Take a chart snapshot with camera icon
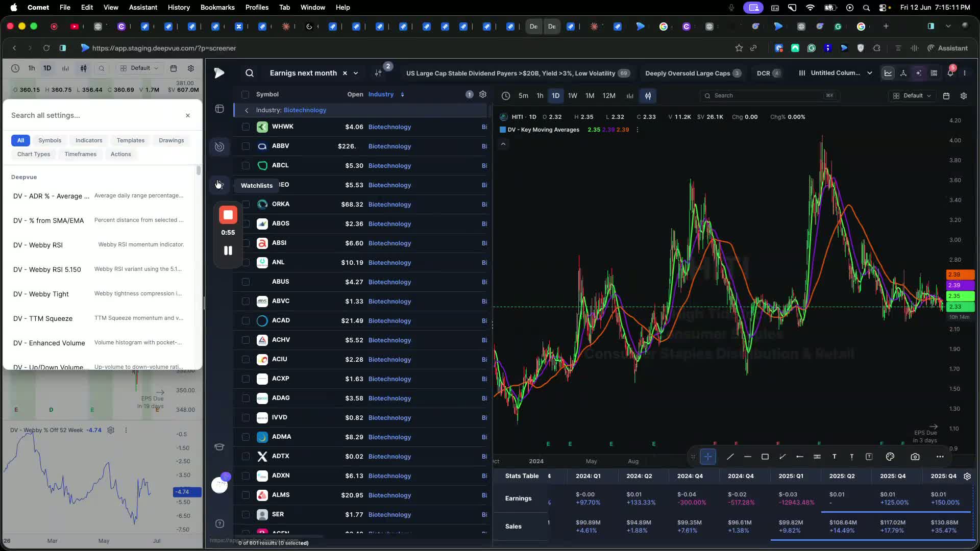Viewport: 980px width, 551px height. (915, 457)
